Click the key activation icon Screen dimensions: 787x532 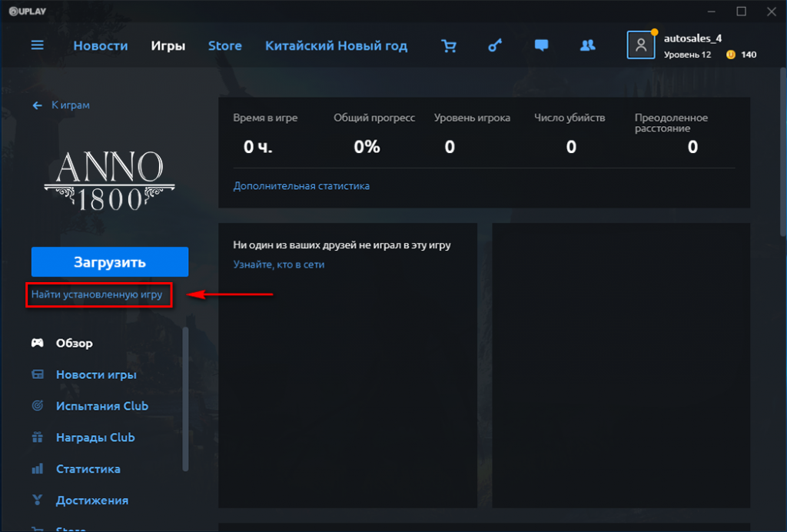click(x=495, y=45)
